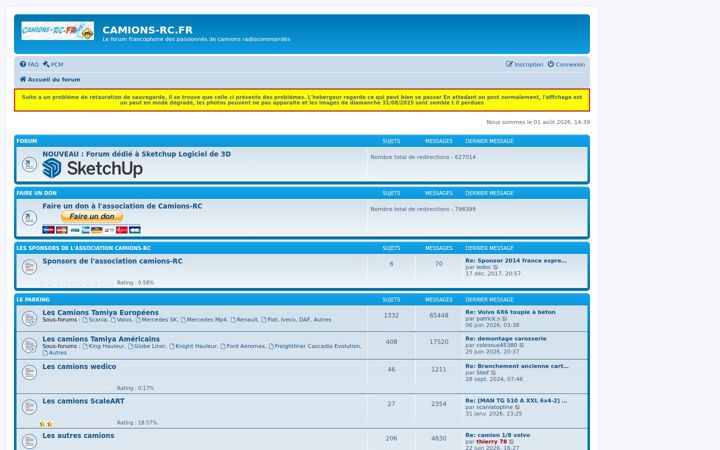Open Re: [MAN TG 510 A XXL 6x4-2] post
Viewport: 720px width, 450px height.
click(516, 400)
